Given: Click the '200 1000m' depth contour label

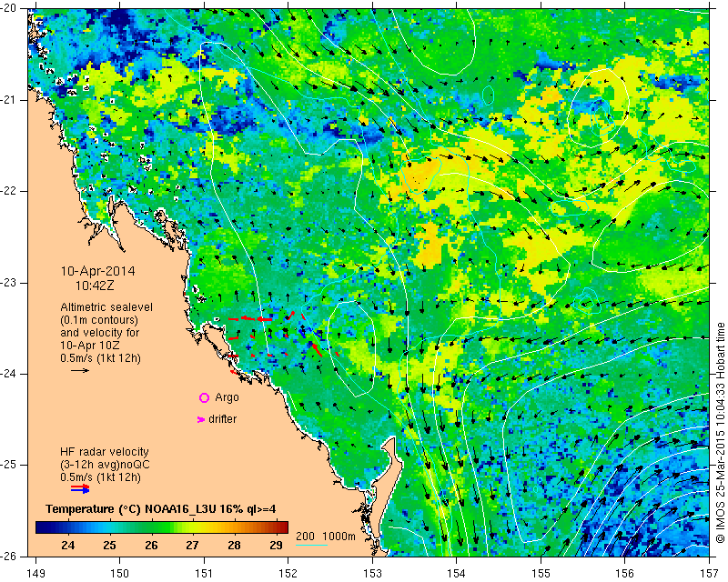Looking at the screenshot, I should 326,537.
